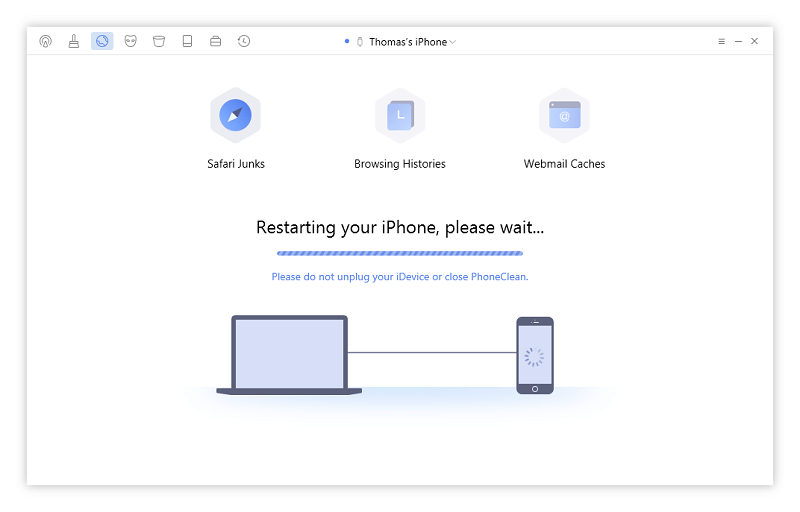
Task: Open the hamburger menu in title bar
Action: (x=721, y=41)
